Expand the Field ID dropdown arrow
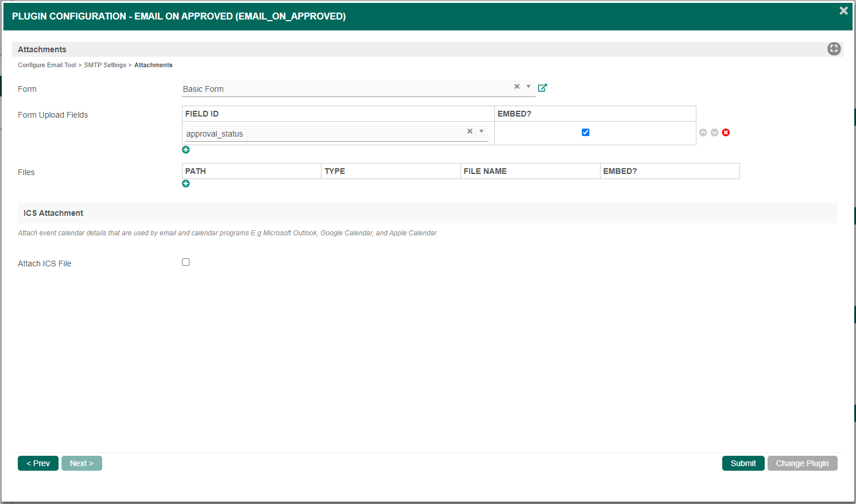The width and height of the screenshot is (856, 504). pyautogui.click(x=481, y=131)
